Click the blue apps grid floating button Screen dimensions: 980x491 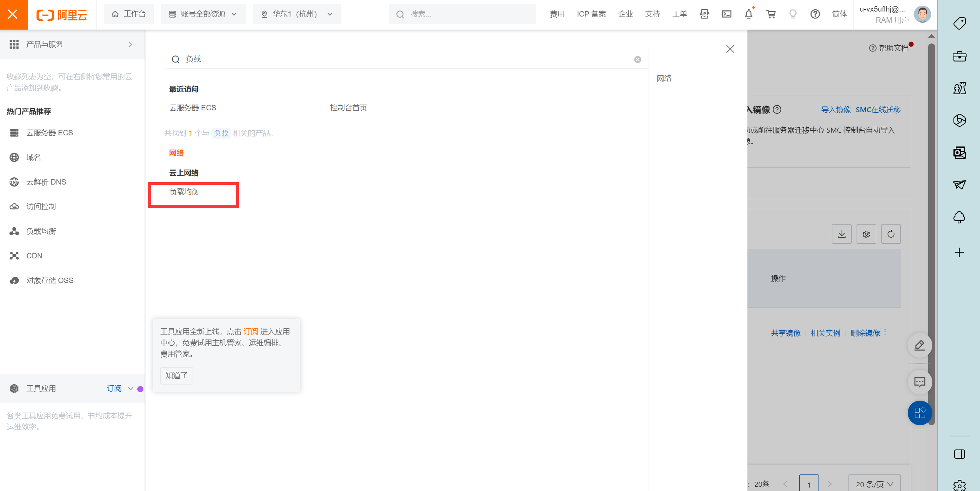(920, 413)
